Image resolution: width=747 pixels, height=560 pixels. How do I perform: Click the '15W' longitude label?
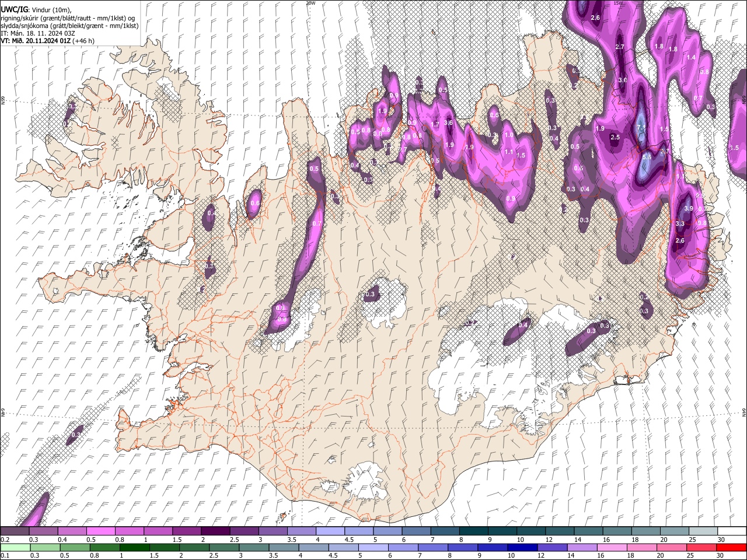tap(618, 3)
